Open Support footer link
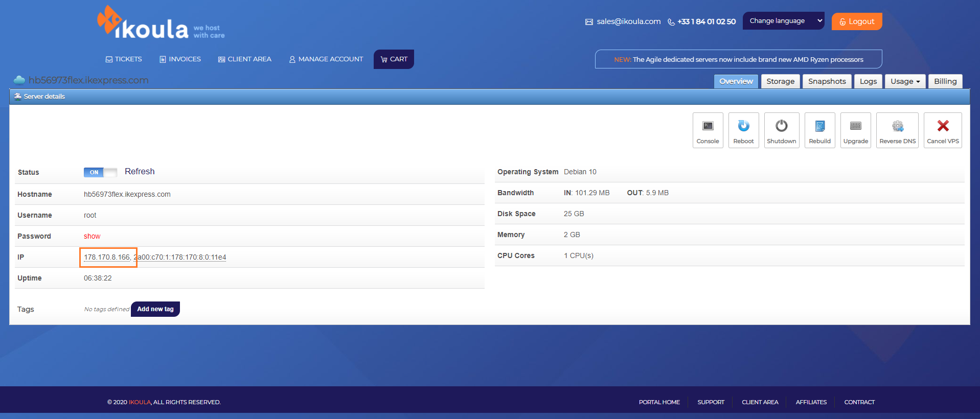The height and width of the screenshot is (419, 980). coord(711,402)
